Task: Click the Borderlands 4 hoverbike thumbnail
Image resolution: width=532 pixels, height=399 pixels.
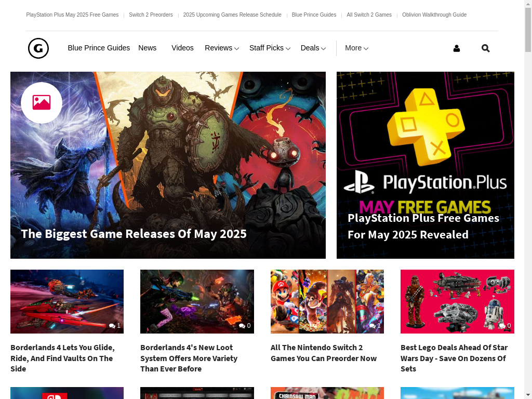Action: point(67,302)
